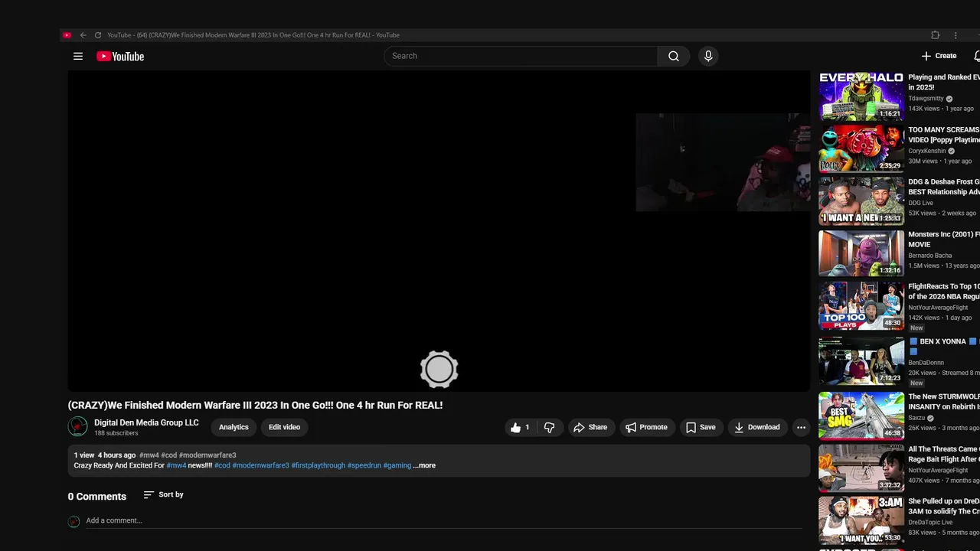
Task: Click the video title text
Action: click(x=255, y=405)
